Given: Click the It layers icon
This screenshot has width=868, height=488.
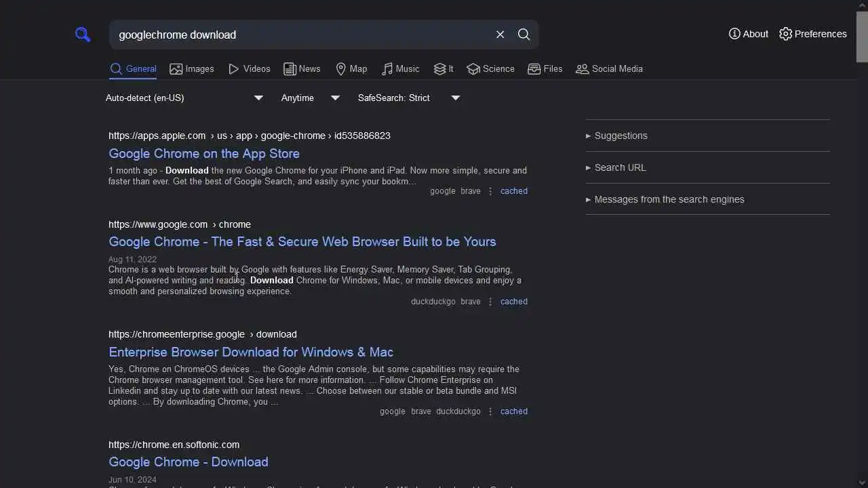Looking at the screenshot, I should pos(440,69).
